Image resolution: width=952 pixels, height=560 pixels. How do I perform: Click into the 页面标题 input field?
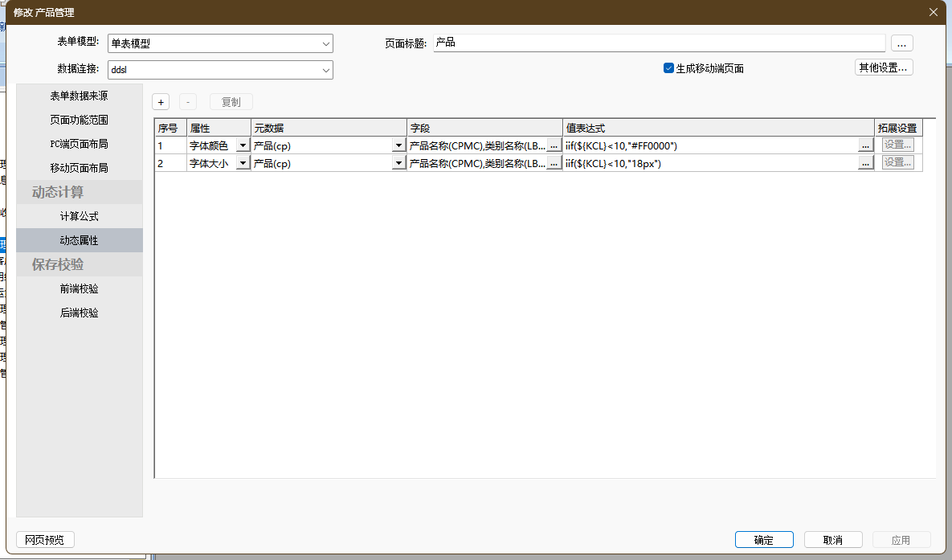tap(659, 43)
